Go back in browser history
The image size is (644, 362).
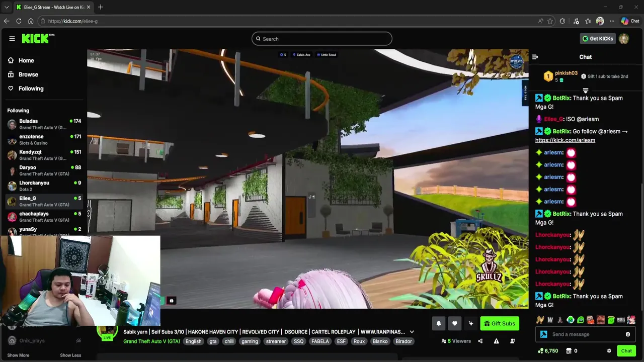7,21
